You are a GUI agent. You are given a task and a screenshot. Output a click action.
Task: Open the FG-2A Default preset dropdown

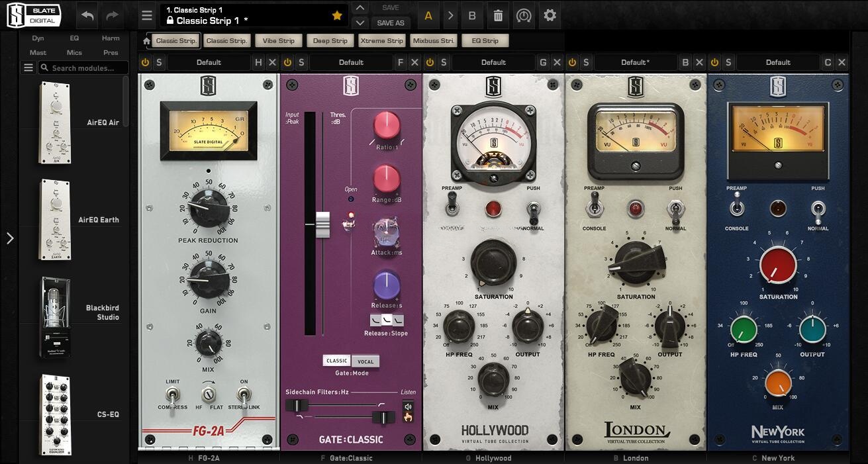[x=209, y=62]
